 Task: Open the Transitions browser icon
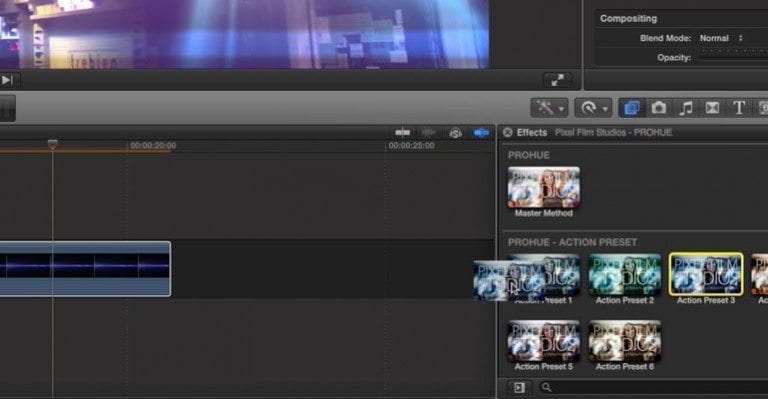pyautogui.click(x=712, y=108)
